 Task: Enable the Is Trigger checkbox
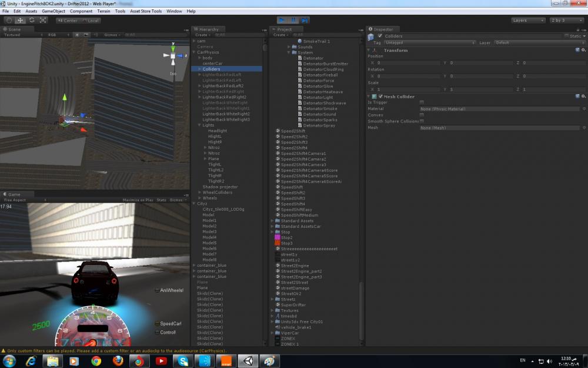pyautogui.click(x=422, y=102)
